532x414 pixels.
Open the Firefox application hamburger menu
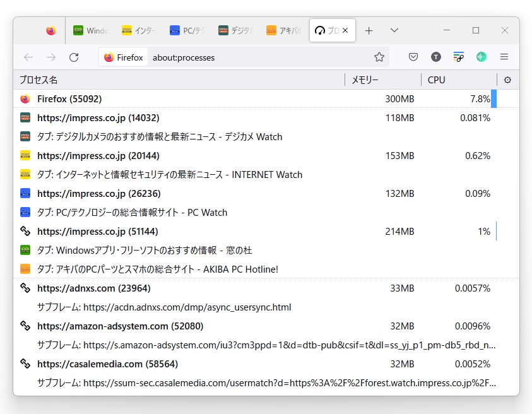pyautogui.click(x=504, y=57)
